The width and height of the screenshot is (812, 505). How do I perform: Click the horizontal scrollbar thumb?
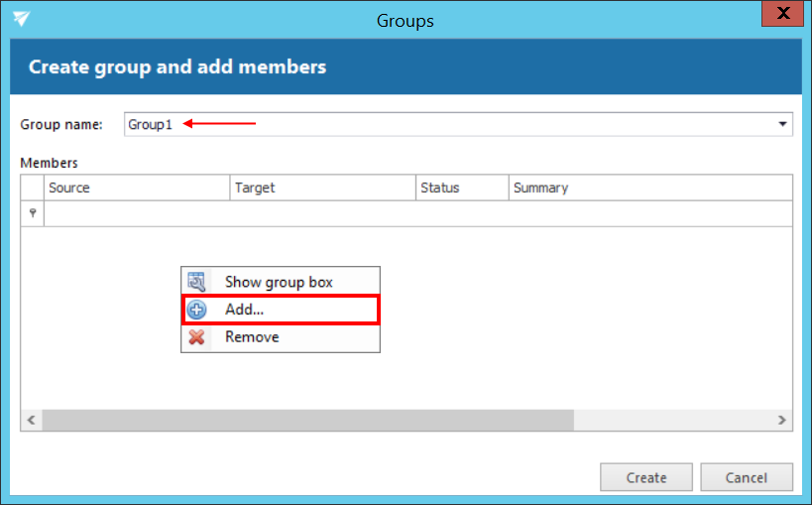pyautogui.click(x=307, y=420)
